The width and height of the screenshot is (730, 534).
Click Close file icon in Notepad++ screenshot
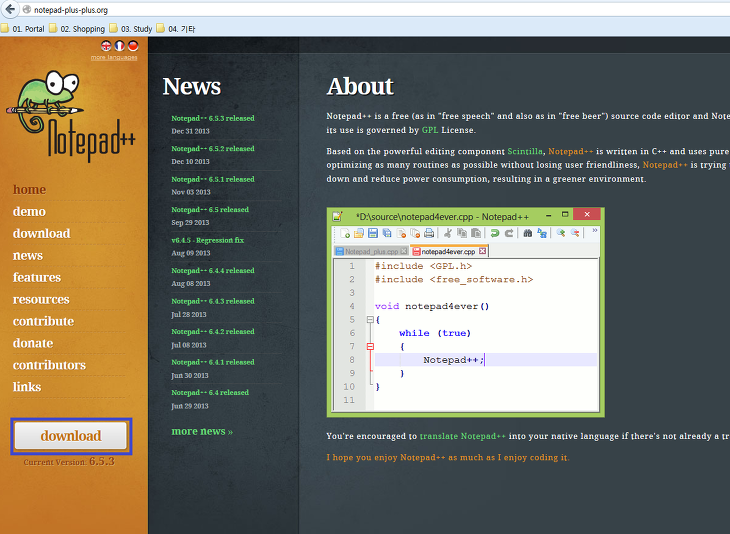click(401, 233)
